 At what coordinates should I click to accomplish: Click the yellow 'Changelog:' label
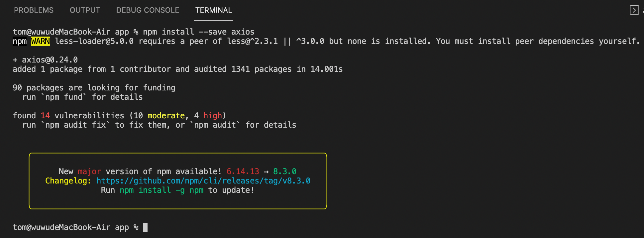68,181
